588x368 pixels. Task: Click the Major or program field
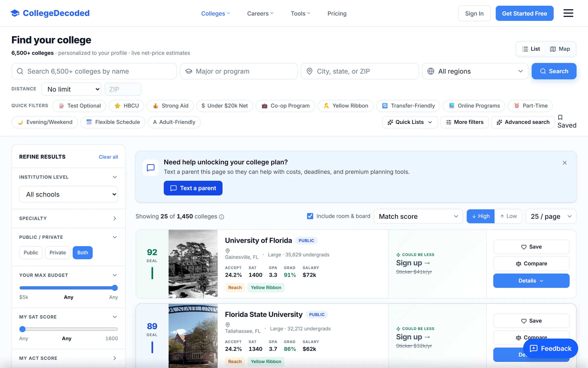tap(239, 71)
